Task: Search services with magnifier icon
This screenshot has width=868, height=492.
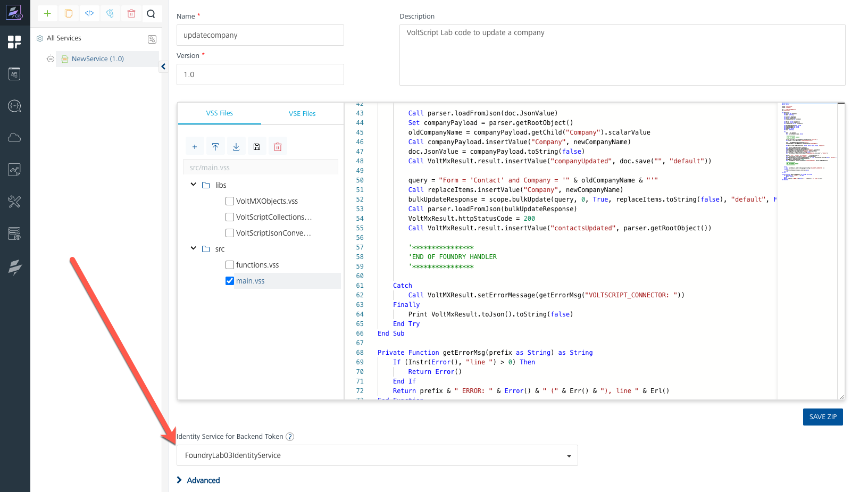Action: (x=151, y=14)
